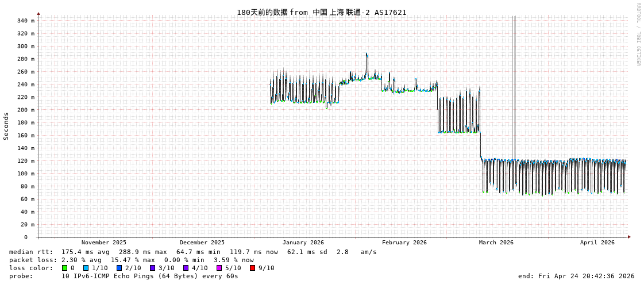
Task: Click the graph title with AS17621
Action: (321, 12)
